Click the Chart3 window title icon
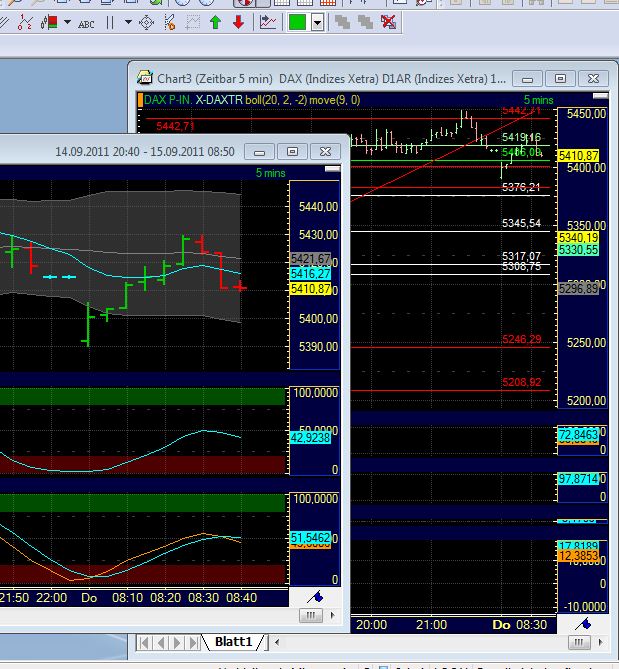Screen dimensions: 619x669 (145, 78)
